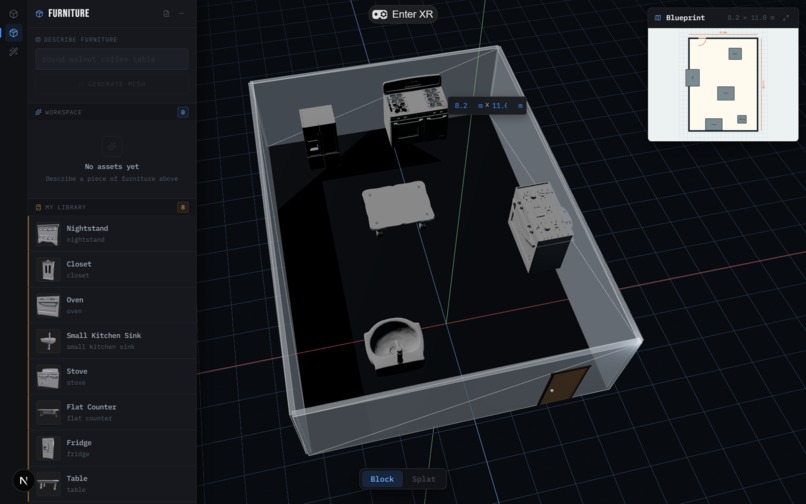Select the Table thumbnail in library
Viewport: 806px width, 504px height.
click(x=48, y=483)
